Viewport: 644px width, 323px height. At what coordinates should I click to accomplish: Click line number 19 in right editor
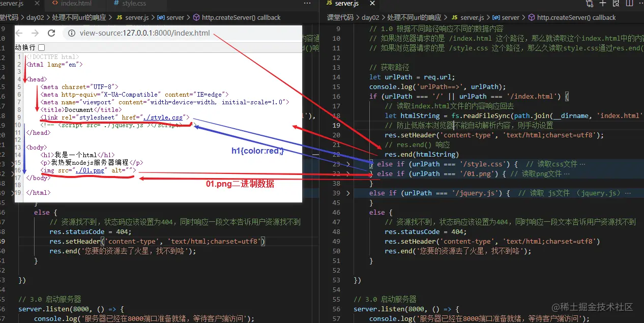[x=336, y=126]
